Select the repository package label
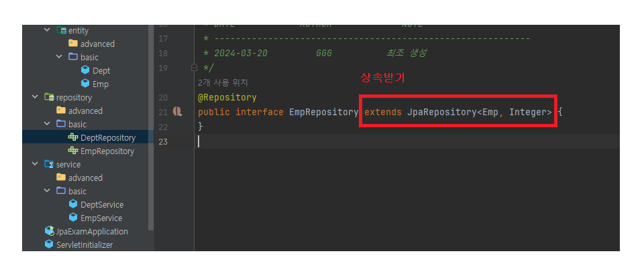This screenshot has height=278, width=644. (x=74, y=98)
